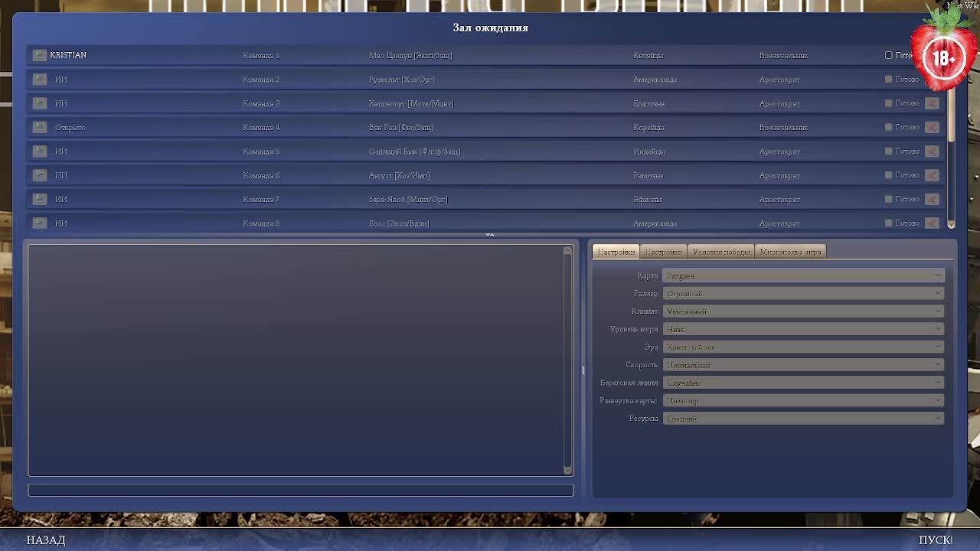Click the red X in Команда 8 row
Screen dimensions: 980x551
pos(932,223)
